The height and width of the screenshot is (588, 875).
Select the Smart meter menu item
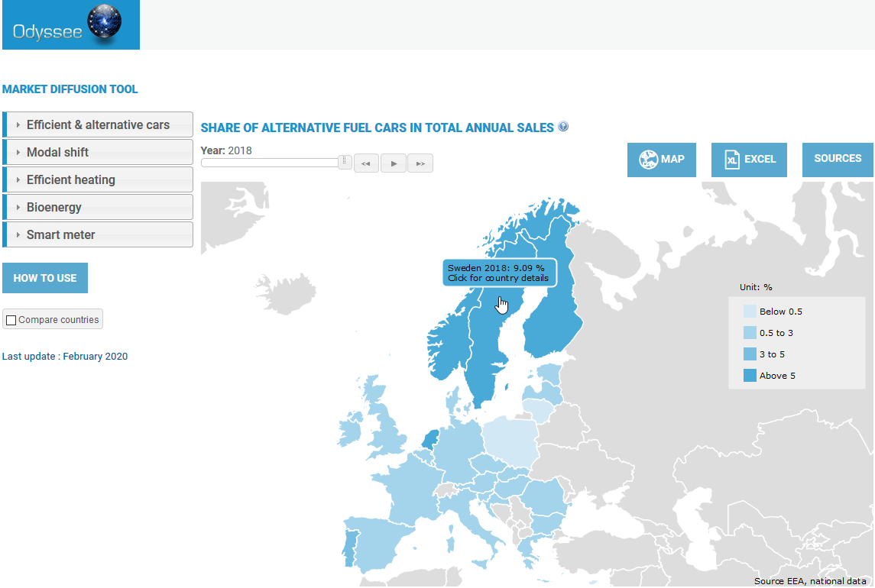pyautogui.click(x=97, y=234)
